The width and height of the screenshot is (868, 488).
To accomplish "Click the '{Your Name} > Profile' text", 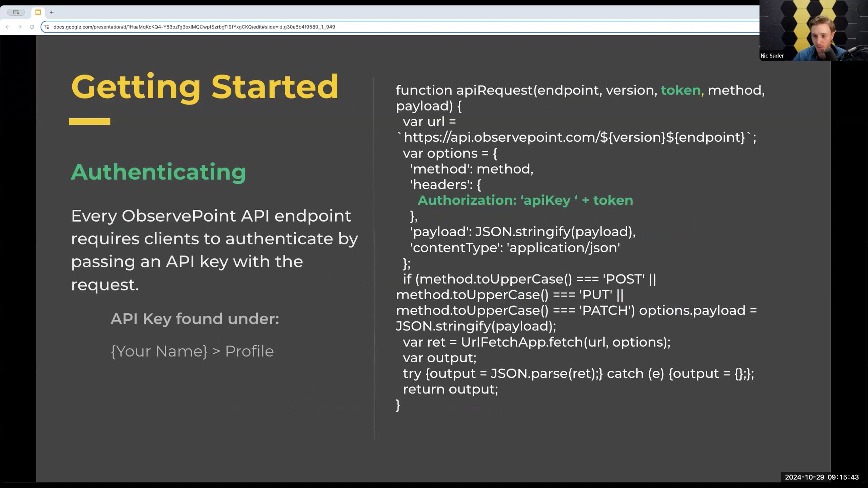I will [x=192, y=351].
